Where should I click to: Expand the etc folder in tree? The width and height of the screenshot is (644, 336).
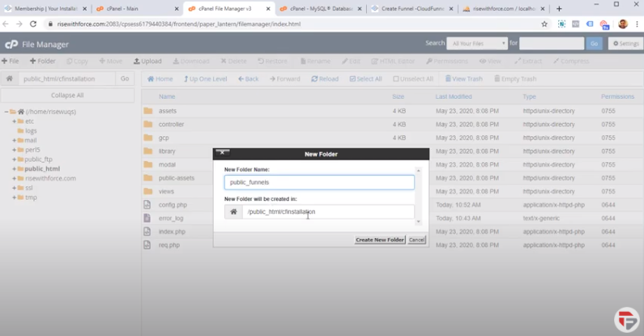point(15,121)
